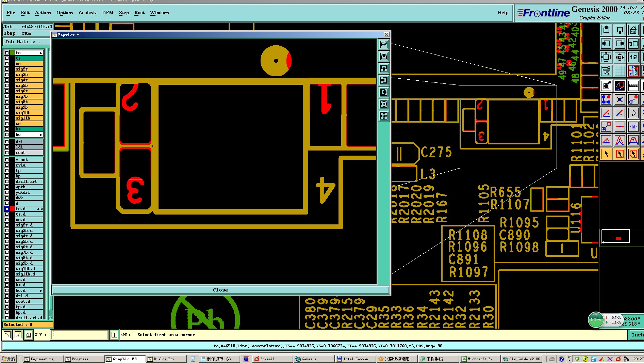This screenshot has height=363, width=644.
Task: Toggle checkbox for layer drl
Action: [x=7, y=142]
